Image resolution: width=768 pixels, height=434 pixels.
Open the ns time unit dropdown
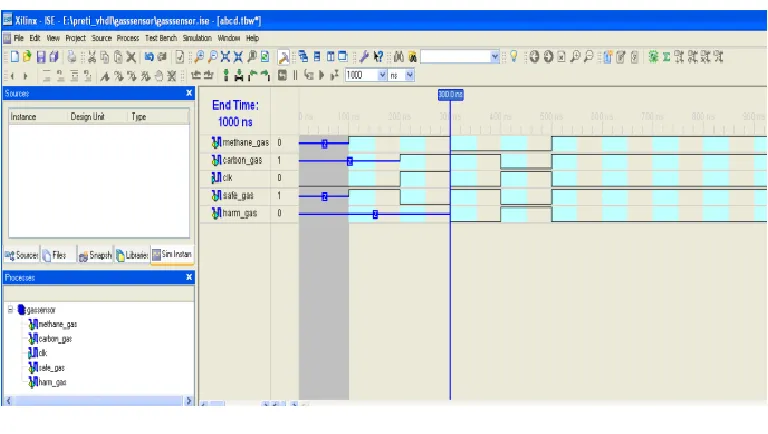pos(409,75)
